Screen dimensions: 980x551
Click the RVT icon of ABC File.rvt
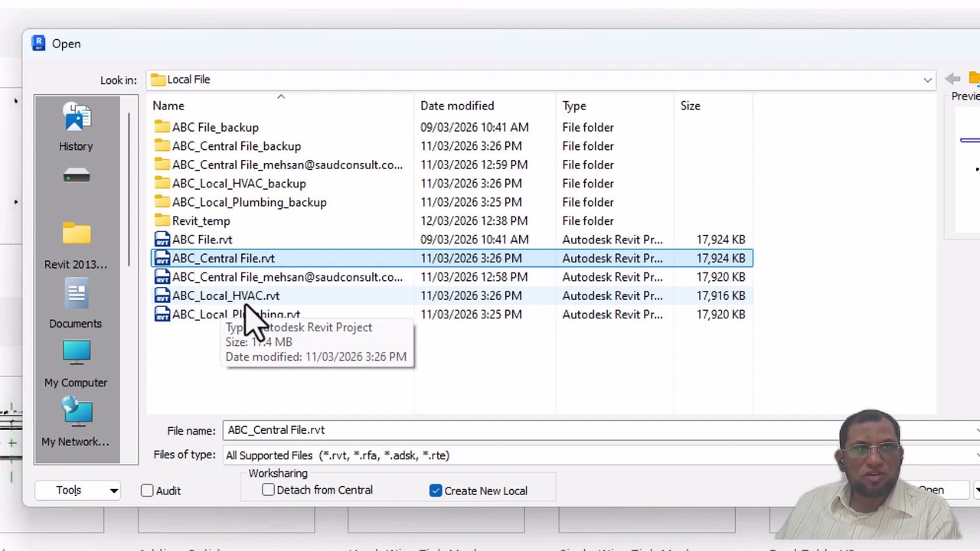pyautogui.click(x=162, y=240)
